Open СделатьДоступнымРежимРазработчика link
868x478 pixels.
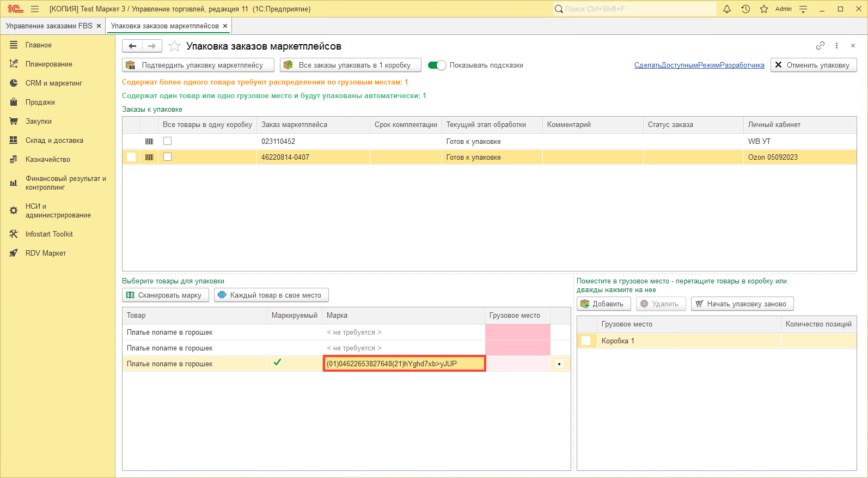pyautogui.click(x=699, y=65)
